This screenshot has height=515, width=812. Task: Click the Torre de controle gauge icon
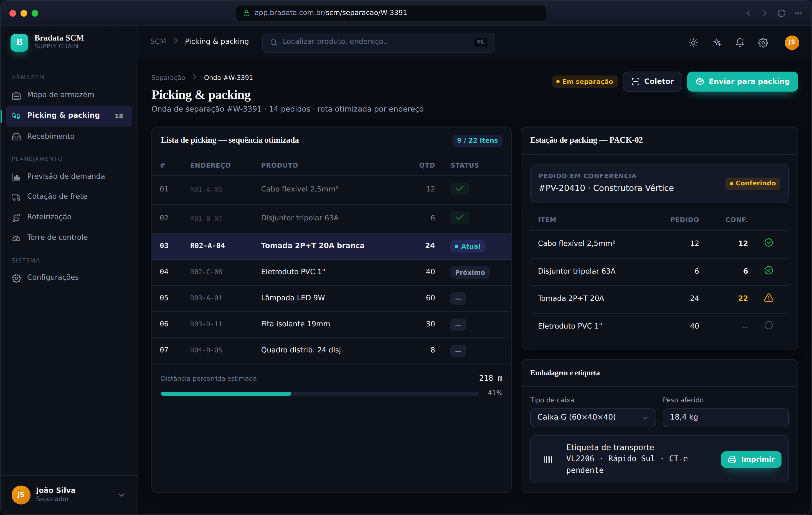pyautogui.click(x=16, y=238)
